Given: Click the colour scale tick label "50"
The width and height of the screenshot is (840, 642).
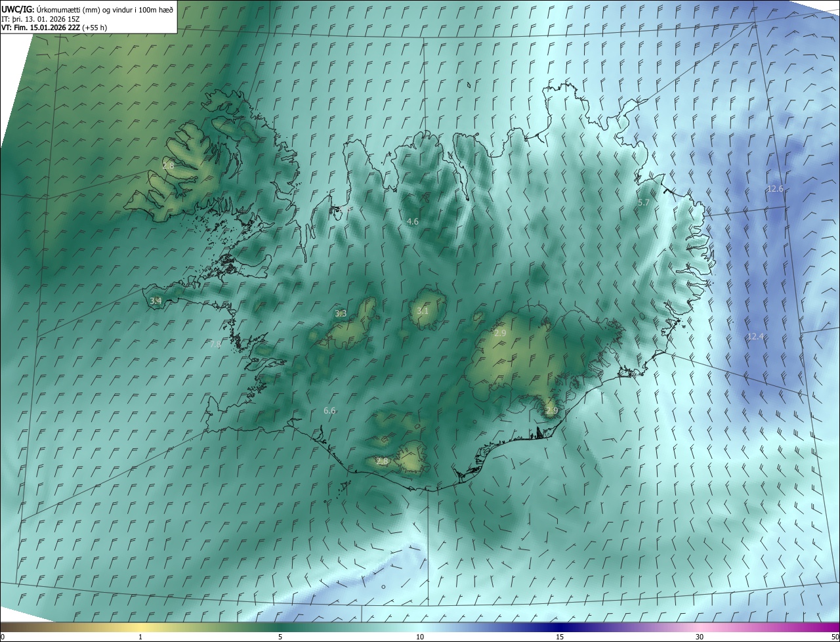Looking at the screenshot, I should (835, 637).
